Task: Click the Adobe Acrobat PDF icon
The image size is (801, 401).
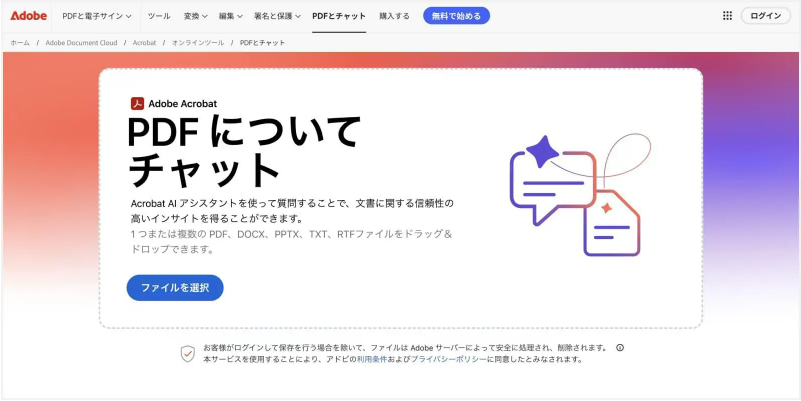Action: coord(137,104)
